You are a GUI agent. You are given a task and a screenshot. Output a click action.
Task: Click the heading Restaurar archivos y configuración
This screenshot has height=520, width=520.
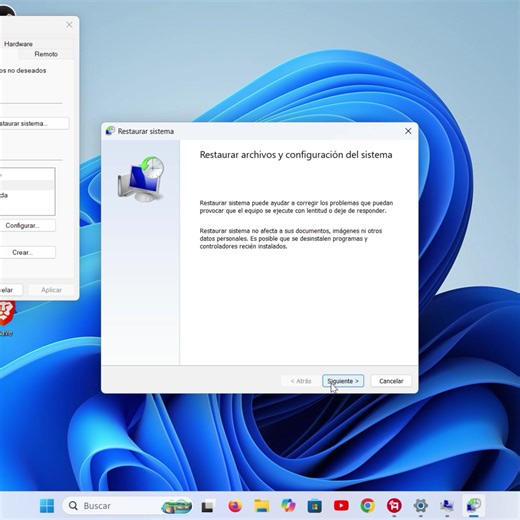pyautogui.click(x=296, y=155)
